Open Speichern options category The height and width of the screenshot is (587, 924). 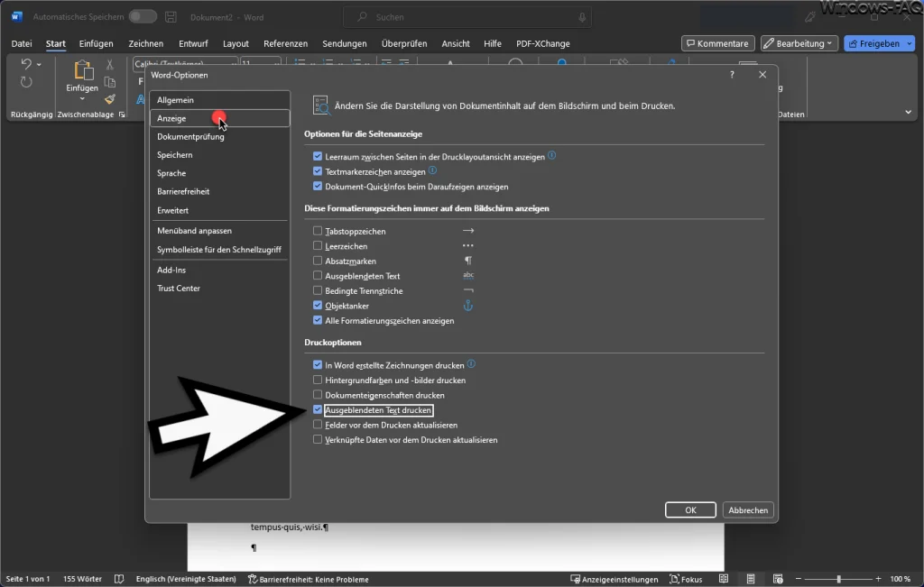pyautogui.click(x=219, y=155)
